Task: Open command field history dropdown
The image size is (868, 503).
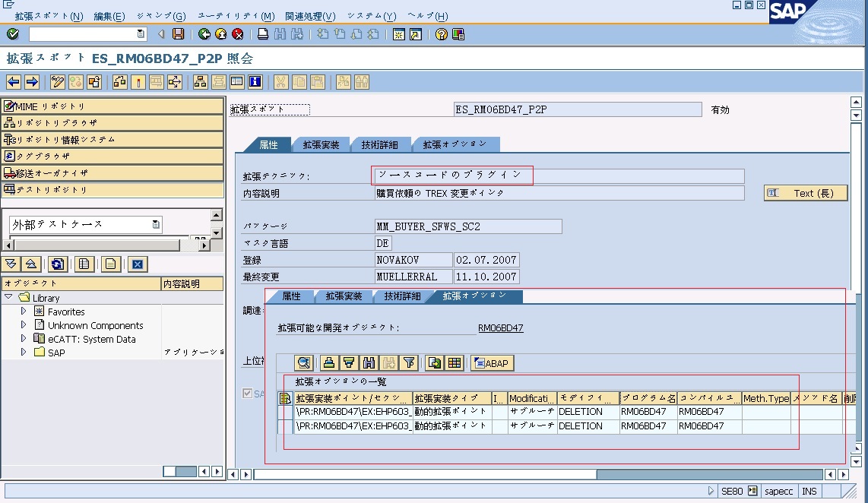Action: tap(141, 34)
